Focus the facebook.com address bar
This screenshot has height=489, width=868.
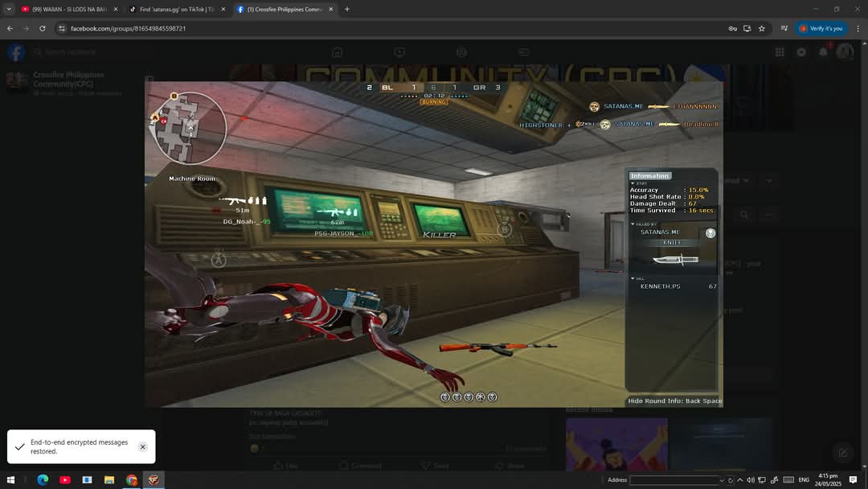point(387,28)
